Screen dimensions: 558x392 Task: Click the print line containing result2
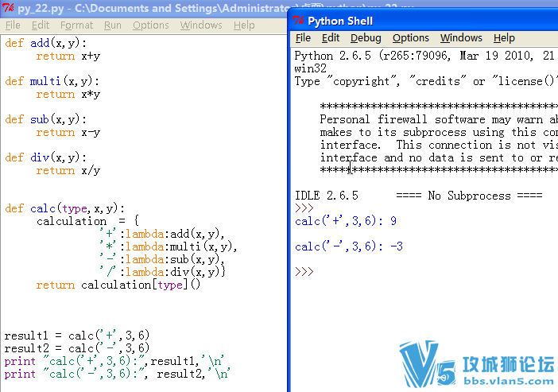point(118,374)
